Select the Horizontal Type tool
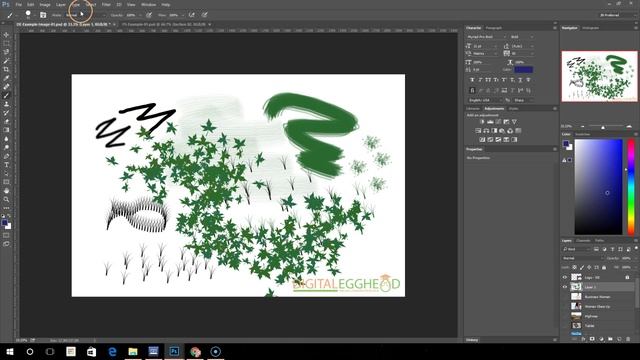The image size is (640, 360). point(6,165)
